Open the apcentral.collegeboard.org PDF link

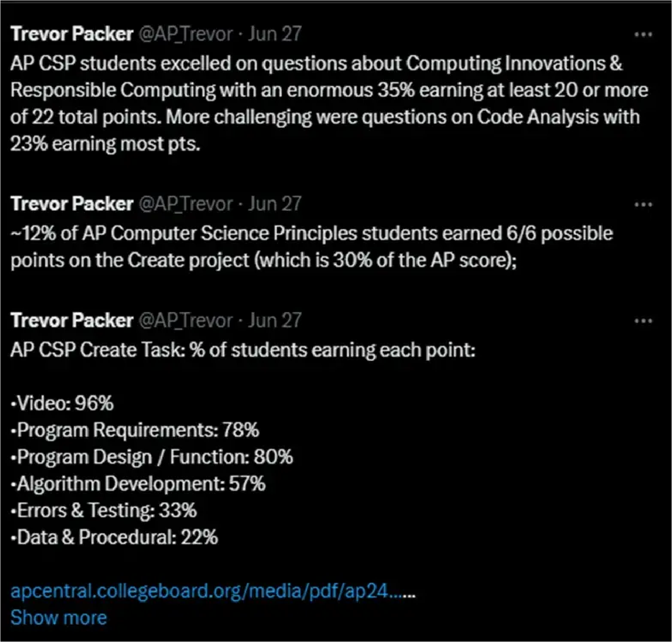pyautogui.click(x=212, y=591)
